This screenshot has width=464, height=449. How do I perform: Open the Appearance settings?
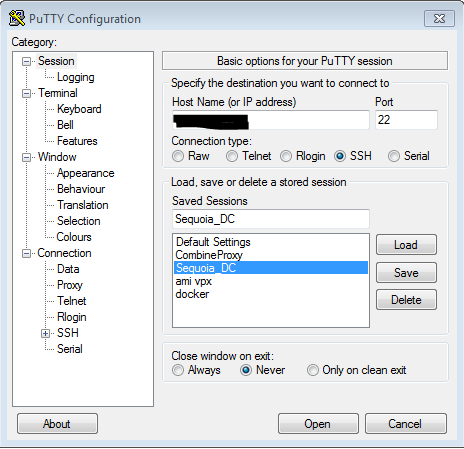click(86, 173)
